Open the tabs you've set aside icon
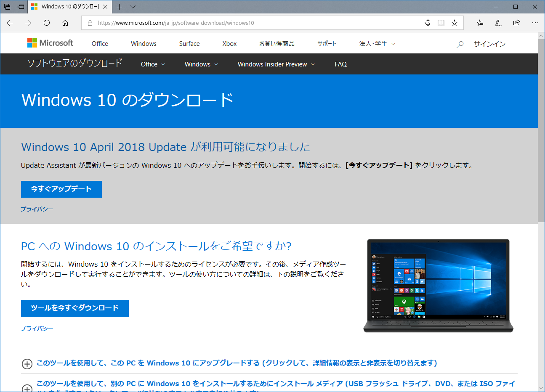 7,7
